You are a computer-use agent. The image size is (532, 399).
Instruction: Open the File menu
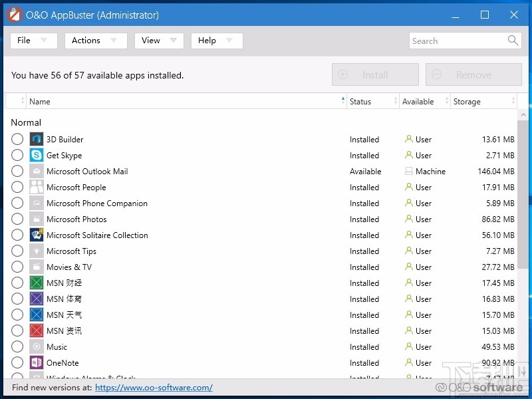(x=33, y=41)
